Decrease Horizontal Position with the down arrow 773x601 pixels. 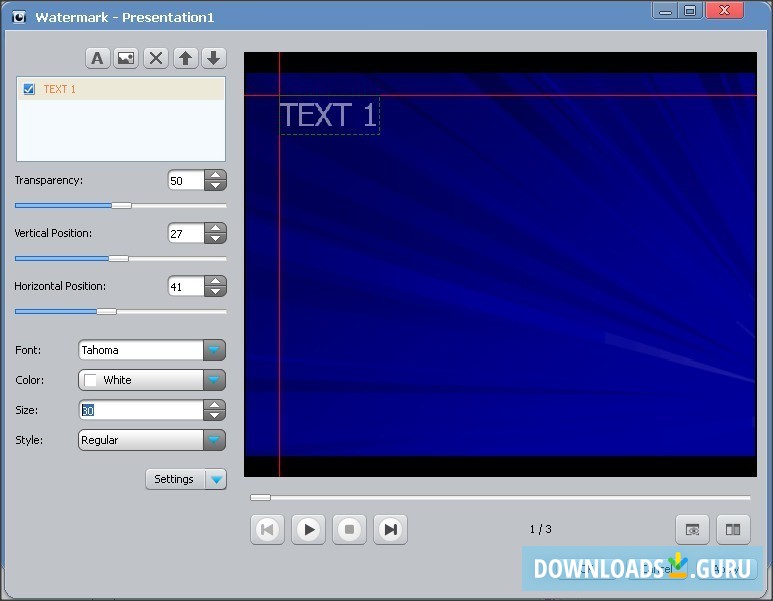[x=215, y=292]
